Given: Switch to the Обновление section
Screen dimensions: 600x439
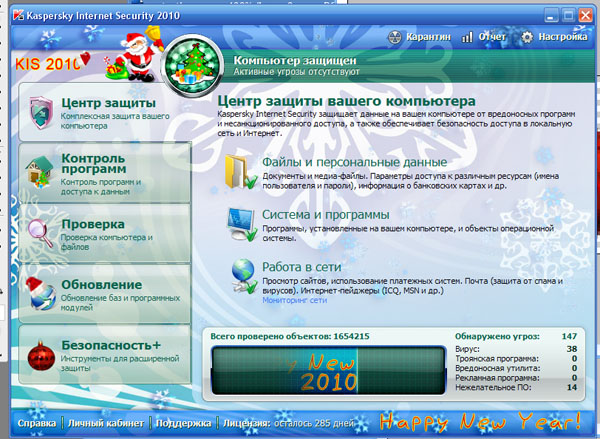Looking at the screenshot, I should pyautogui.click(x=105, y=294).
